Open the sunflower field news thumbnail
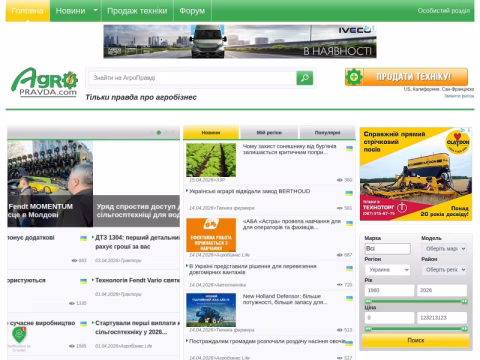 coord(211,160)
